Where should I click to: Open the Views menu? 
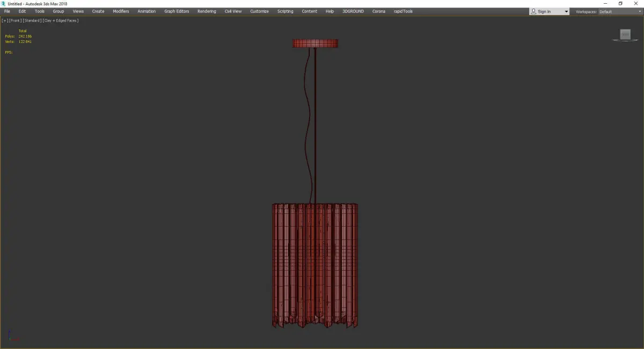[x=78, y=11]
